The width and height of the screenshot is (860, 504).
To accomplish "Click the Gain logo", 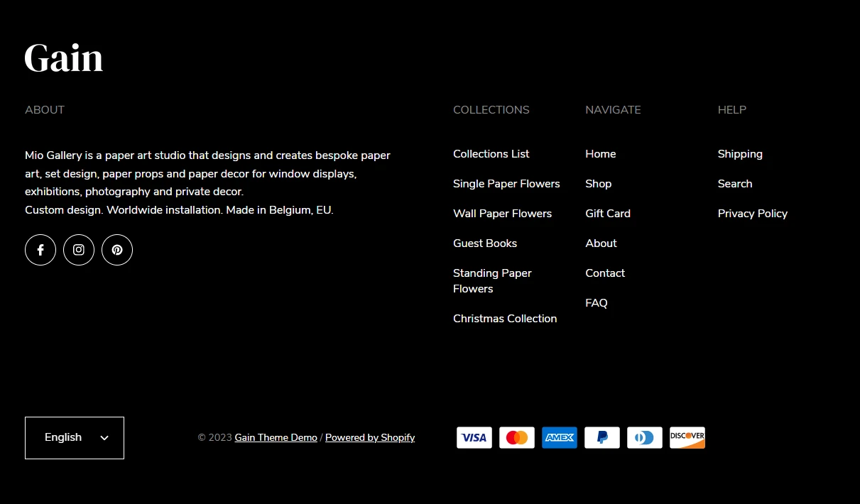I will click(64, 58).
